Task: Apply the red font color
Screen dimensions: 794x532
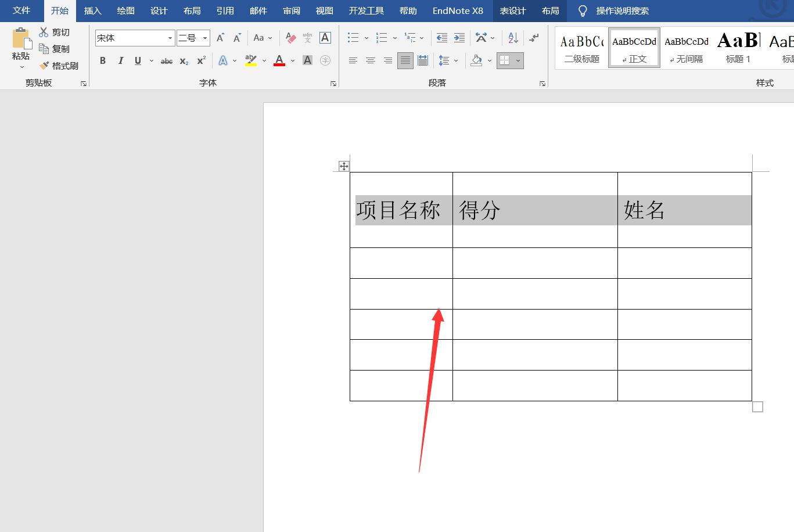Action: pos(279,60)
